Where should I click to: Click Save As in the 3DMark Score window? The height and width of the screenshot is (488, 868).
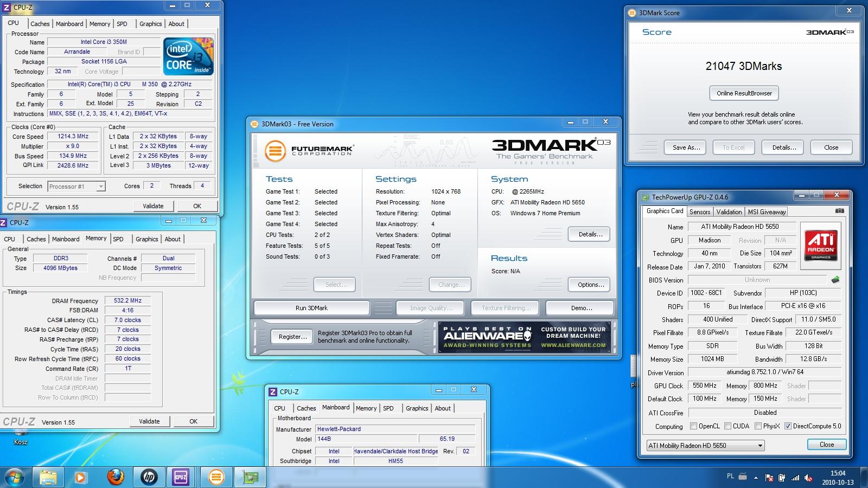(x=686, y=147)
